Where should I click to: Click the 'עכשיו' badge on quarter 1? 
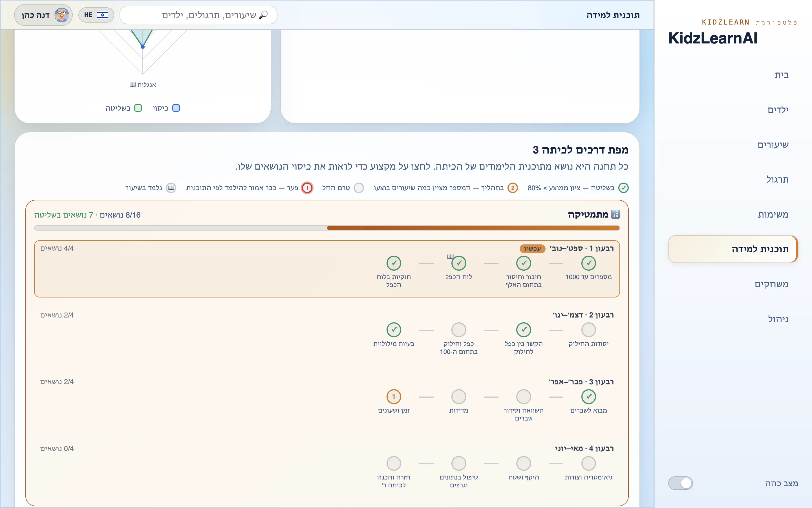coord(533,249)
